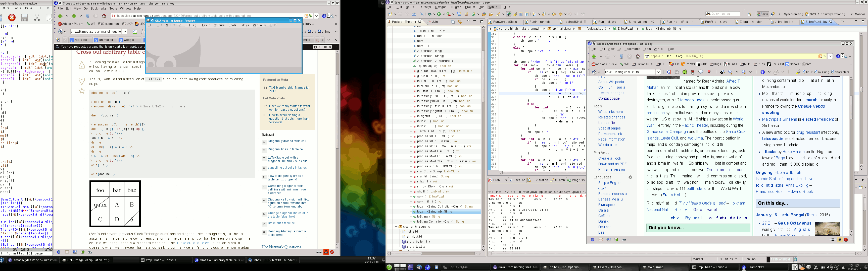868x271 pixels.
Task: Run garbage collector trash icon
Action: [x=795, y=259]
